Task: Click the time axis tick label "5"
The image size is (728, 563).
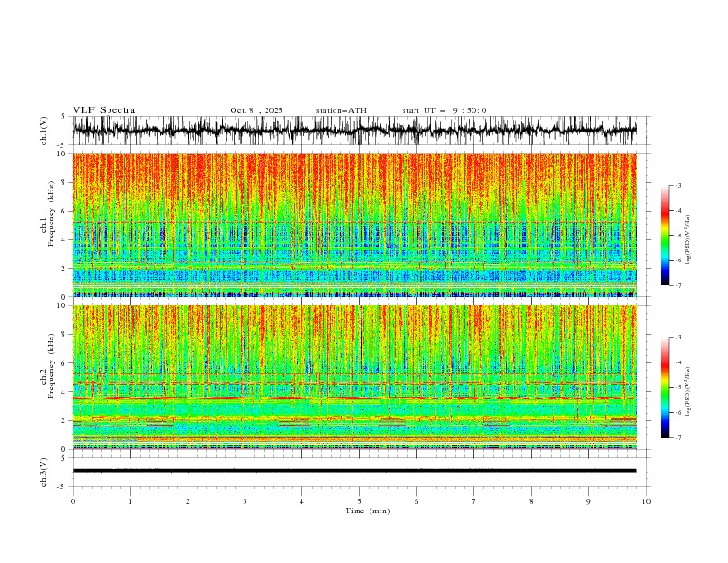Action: coord(359,501)
